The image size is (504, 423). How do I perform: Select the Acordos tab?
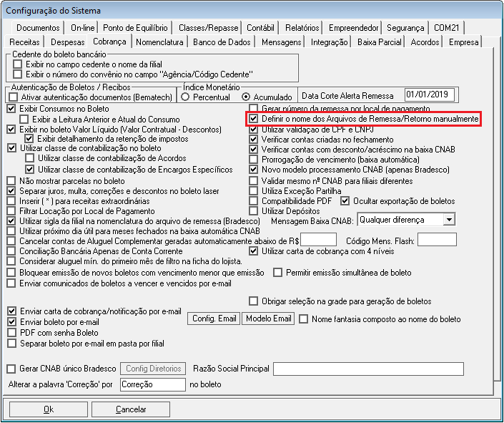[x=425, y=42]
